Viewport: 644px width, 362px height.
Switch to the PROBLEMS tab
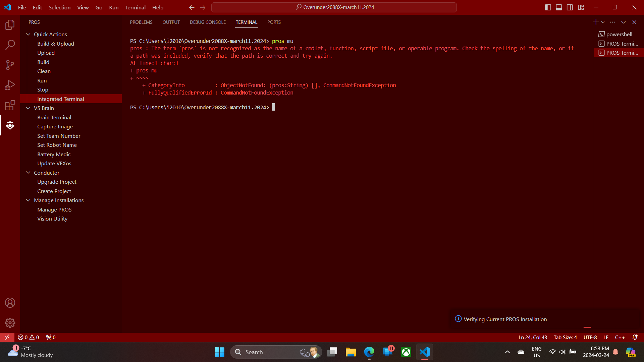coord(141,22)
